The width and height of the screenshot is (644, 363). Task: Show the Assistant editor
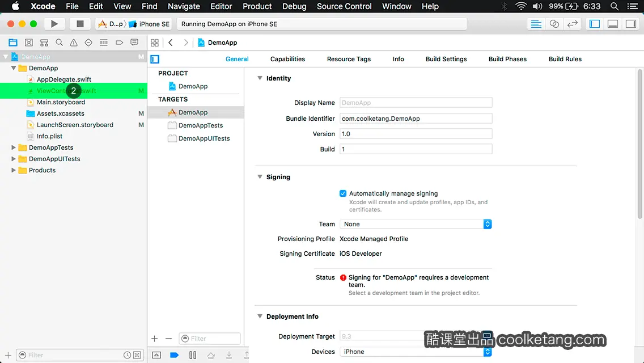coord(554,24)
